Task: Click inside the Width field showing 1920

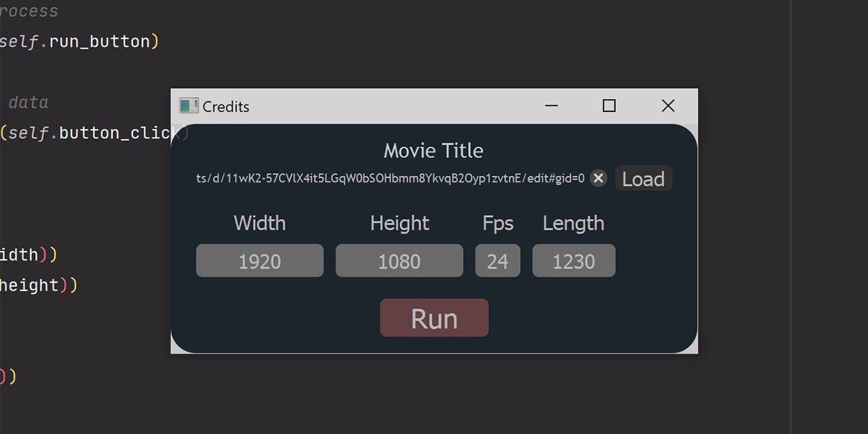Action: (x=260, y=260)
